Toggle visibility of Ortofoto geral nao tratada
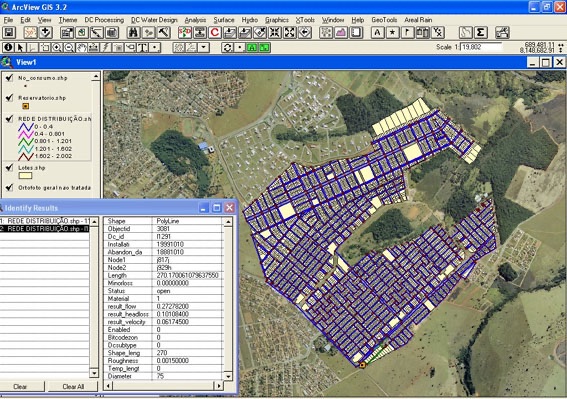The width and height of the screenshot is (567, 399). click(x=9, y=187)
